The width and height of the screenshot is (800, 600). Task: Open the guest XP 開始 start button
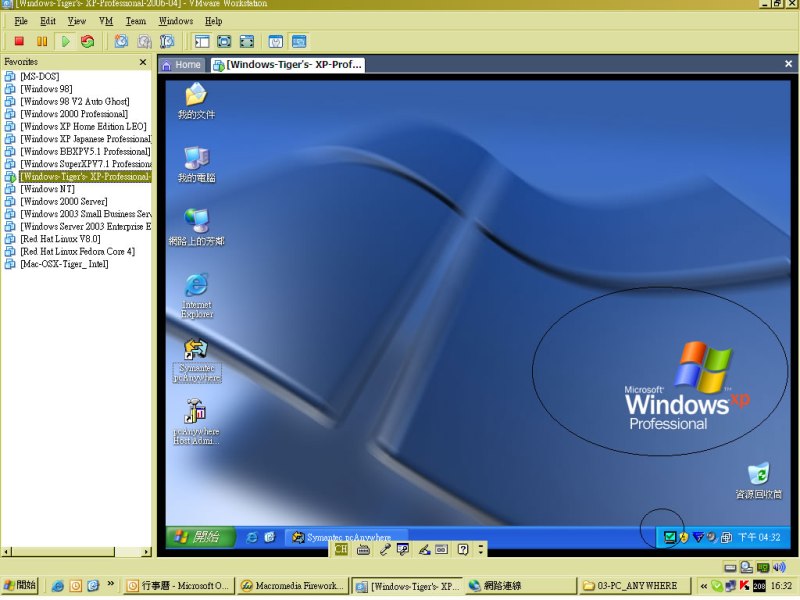[x=201, y=536]
